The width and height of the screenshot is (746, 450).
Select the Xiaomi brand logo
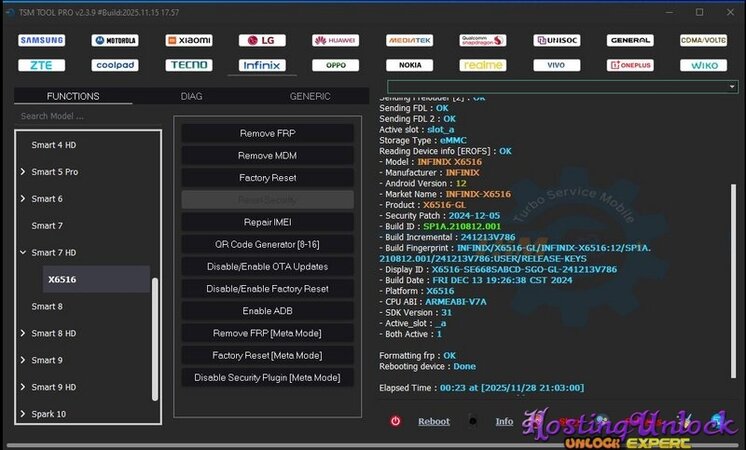point(188,41)
